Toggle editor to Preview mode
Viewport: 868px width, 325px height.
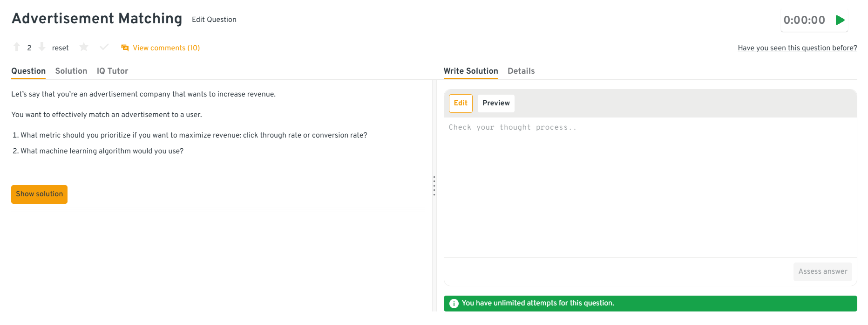[x=496, y=103]
